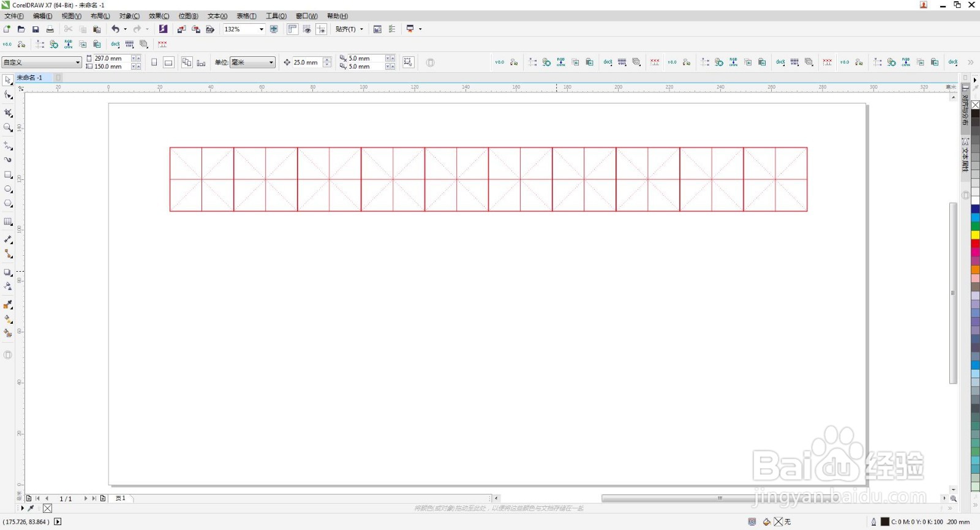
Task: Open the units 毫米 dropdown
Action: pos(271,62)
